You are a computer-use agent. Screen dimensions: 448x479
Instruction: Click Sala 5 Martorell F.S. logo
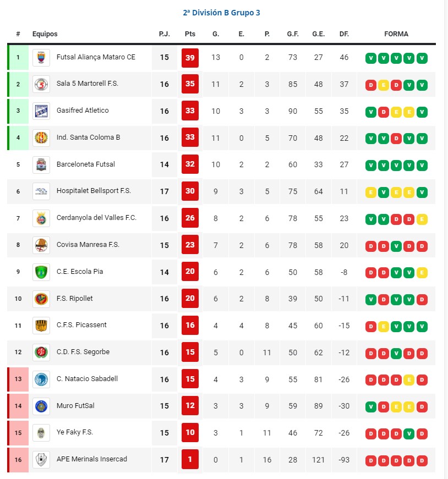pyautogui.click(x=41, y=84)
